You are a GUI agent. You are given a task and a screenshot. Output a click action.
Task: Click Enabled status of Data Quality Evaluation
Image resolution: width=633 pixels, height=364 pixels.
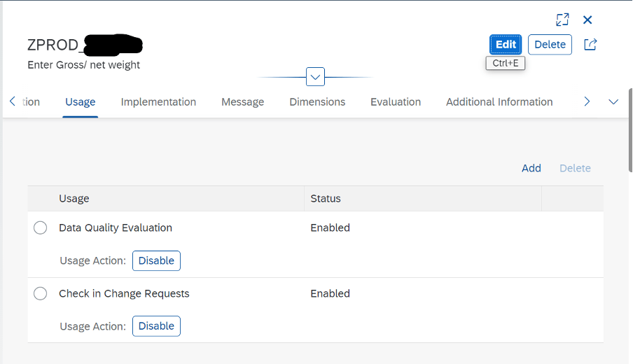click(331, 227)
